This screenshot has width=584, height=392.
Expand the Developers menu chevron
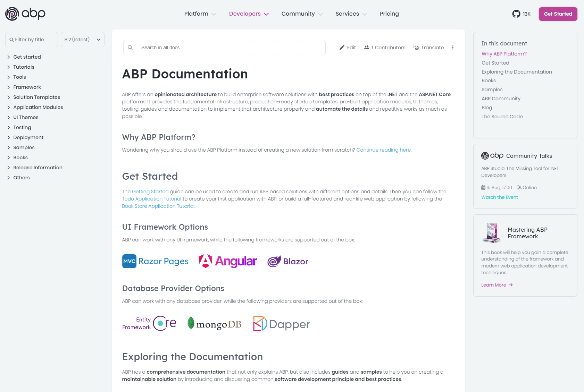coord(266,14)
